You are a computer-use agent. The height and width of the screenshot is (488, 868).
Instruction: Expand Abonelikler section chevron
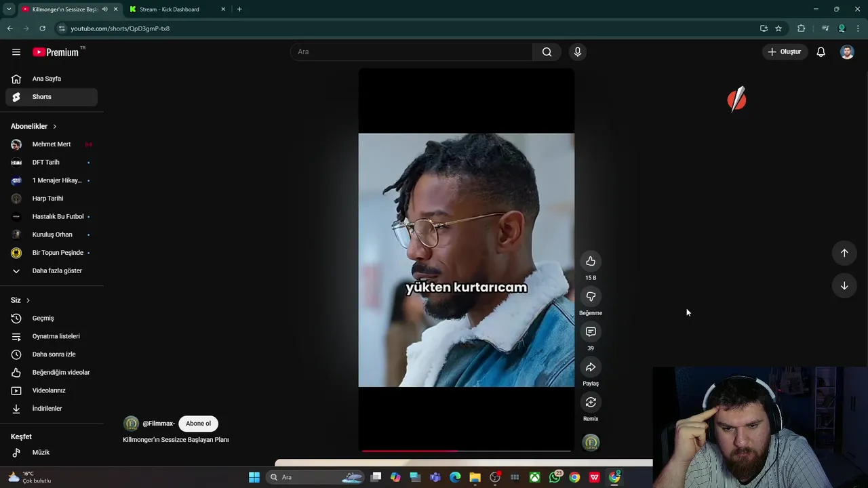tap(55, 127)
